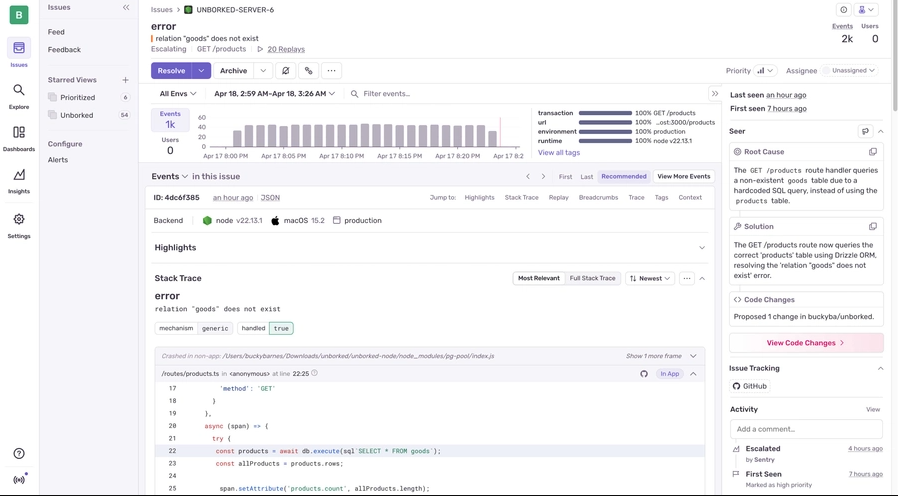The height and width of the screenshot is (496, 898).
Task: Click the share link icon in toolbar
Action: (308, 71)
